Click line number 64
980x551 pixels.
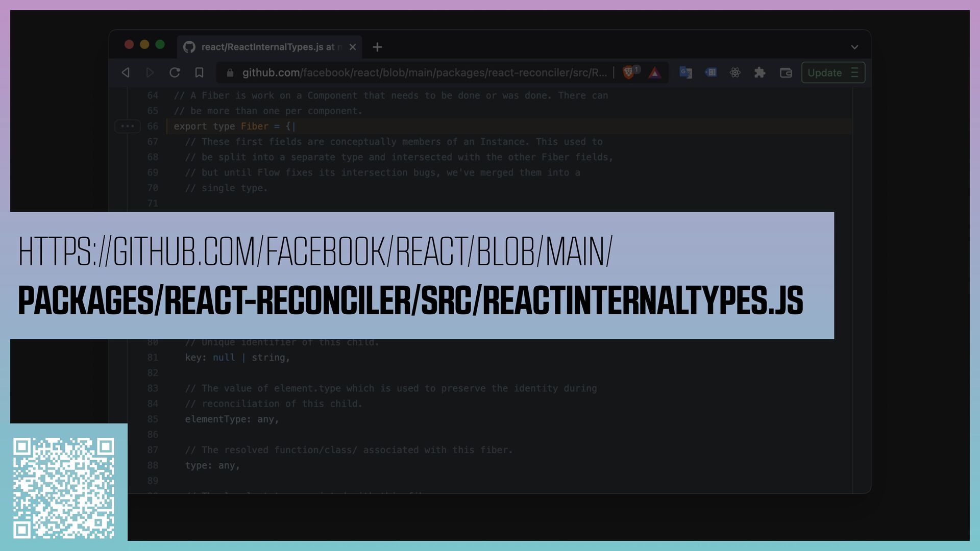pyautogui.click(x=153, y=95)
